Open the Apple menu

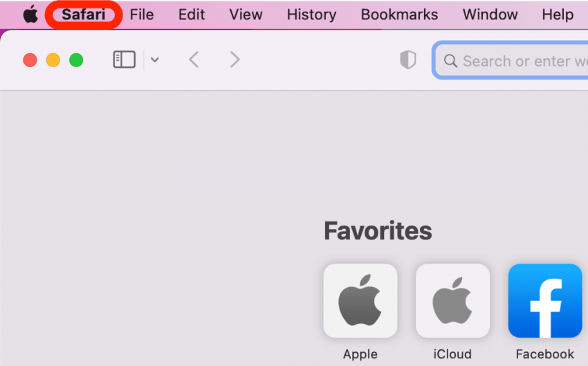click(x=30, y=15)
